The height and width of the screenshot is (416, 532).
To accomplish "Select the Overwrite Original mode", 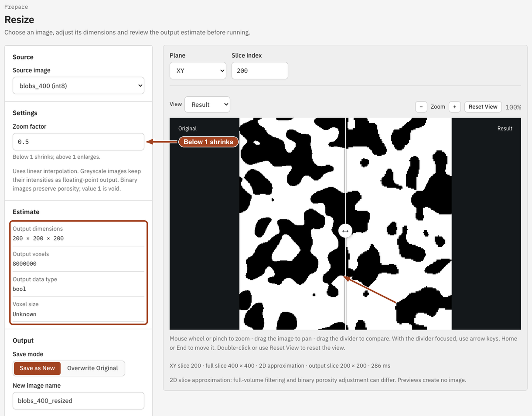I will [x=92, y=368].
